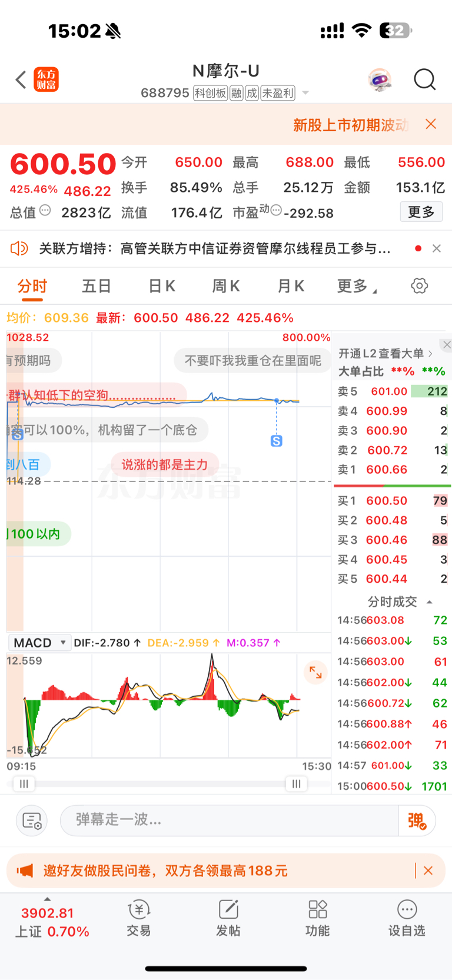
Task: Switch to 周K tab
Action: coord(226,286)
